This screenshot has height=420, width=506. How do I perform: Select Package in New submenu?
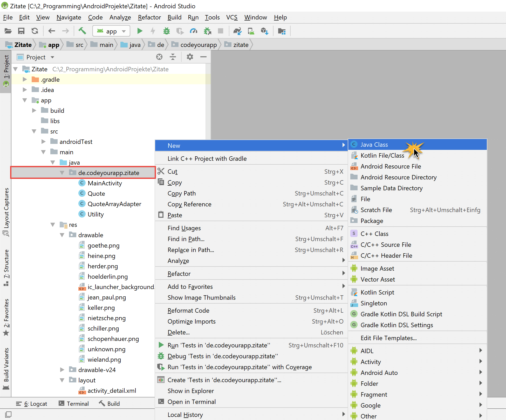417,221
